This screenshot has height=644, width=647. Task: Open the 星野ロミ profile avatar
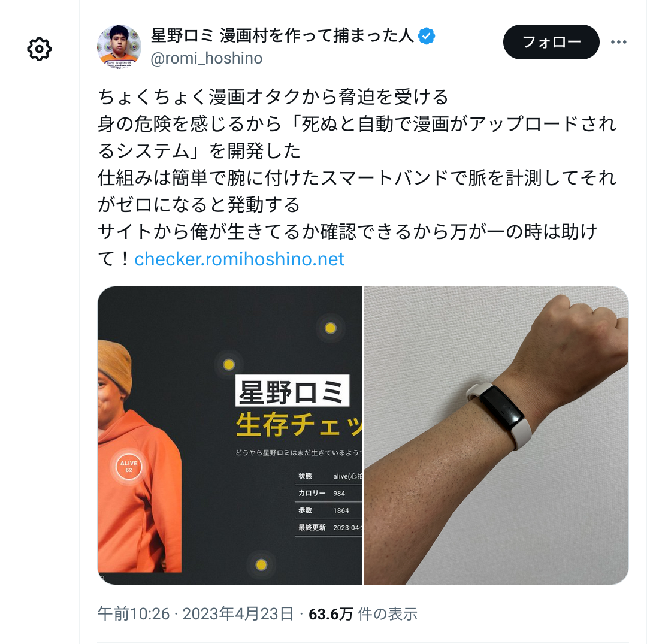(x=119, y=46)
